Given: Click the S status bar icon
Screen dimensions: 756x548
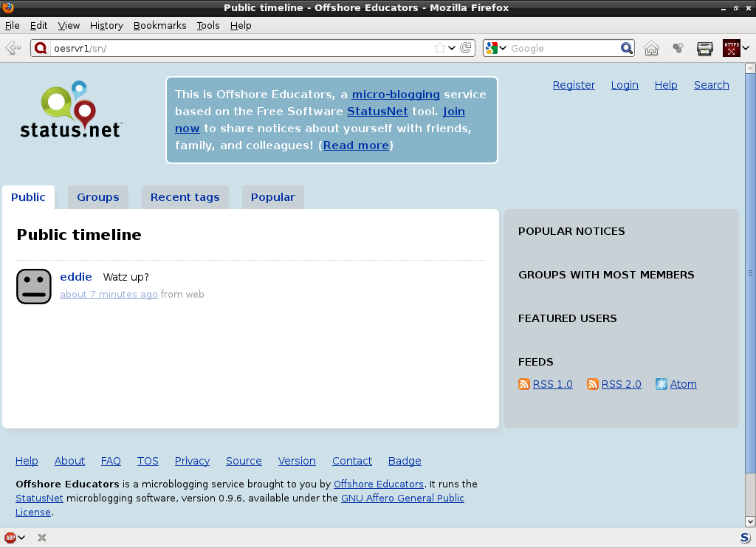Looking at the screenshot, I should [745, 538].
